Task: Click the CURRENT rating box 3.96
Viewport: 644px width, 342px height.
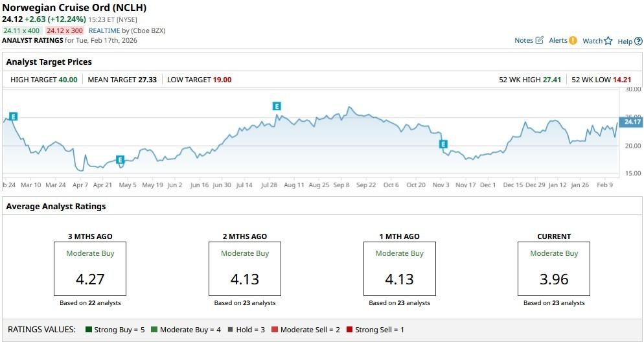Action: [x=554, y=269]
